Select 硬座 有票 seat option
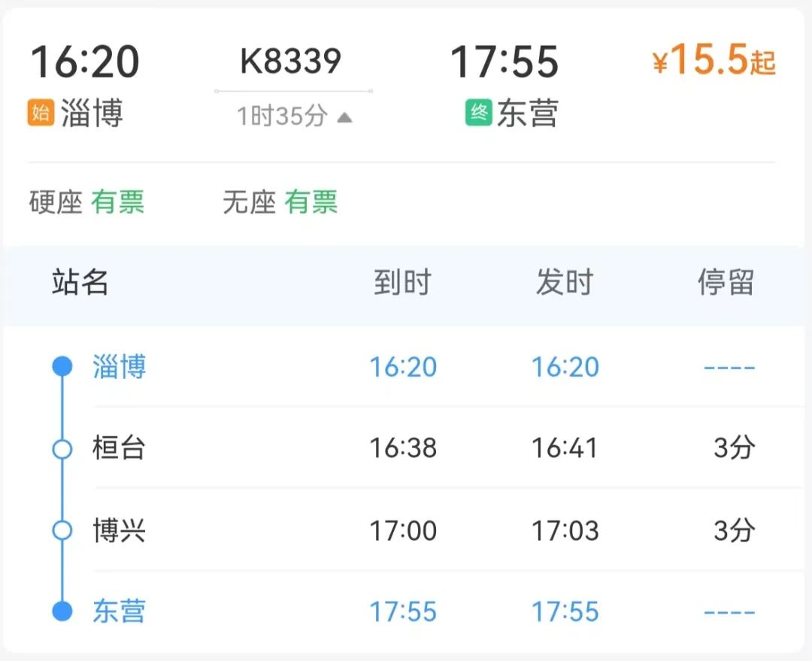Image resolution: width=812 pixels, height=661 pixels. (x=86, y=202)
